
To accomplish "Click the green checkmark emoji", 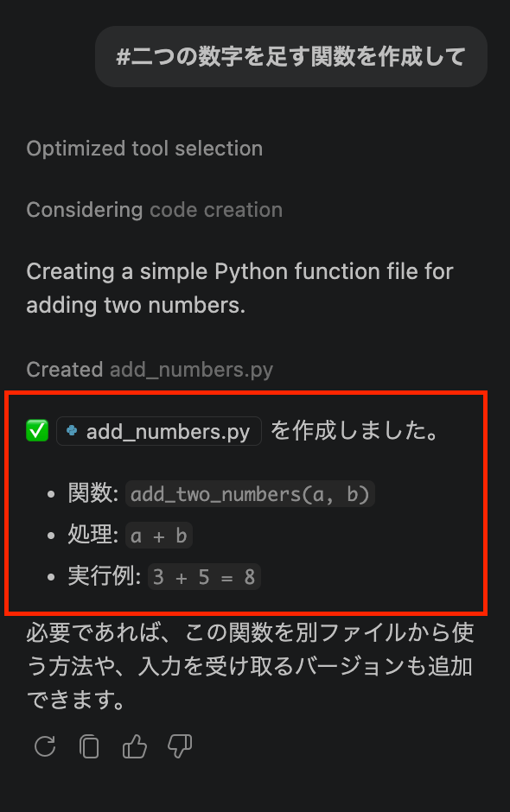I will [x=37, y=430].
